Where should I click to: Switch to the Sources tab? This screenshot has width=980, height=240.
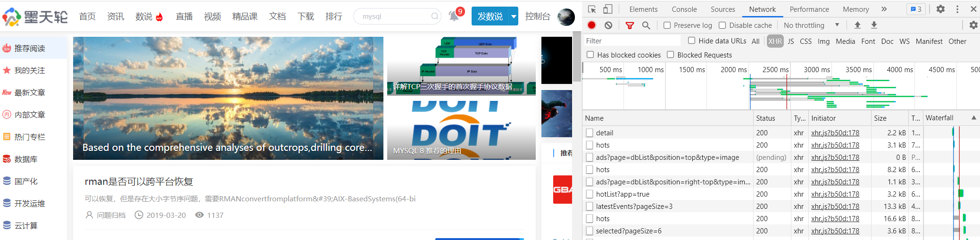pos(723,9)
